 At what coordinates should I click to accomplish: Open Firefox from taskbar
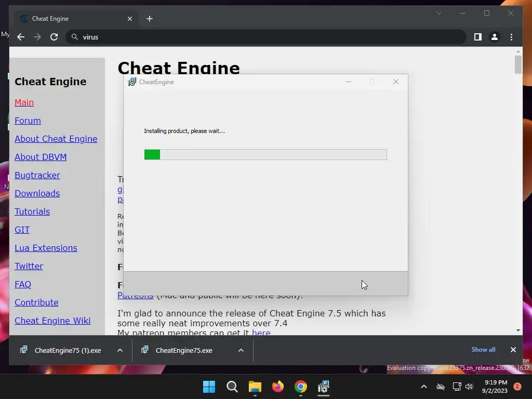coord(278,387)
